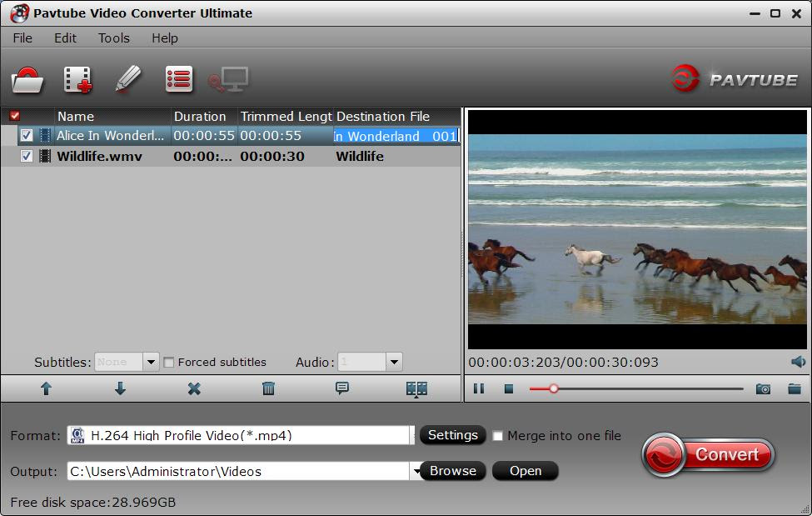Enable Forced subtitles checkbox

(x=169, y=363)
